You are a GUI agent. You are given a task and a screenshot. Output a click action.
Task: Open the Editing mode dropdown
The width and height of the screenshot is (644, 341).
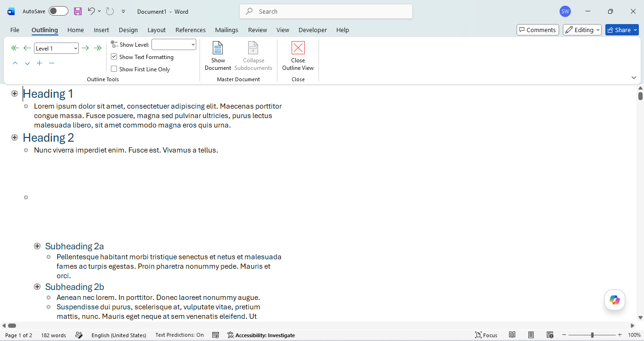coord(582,30)
